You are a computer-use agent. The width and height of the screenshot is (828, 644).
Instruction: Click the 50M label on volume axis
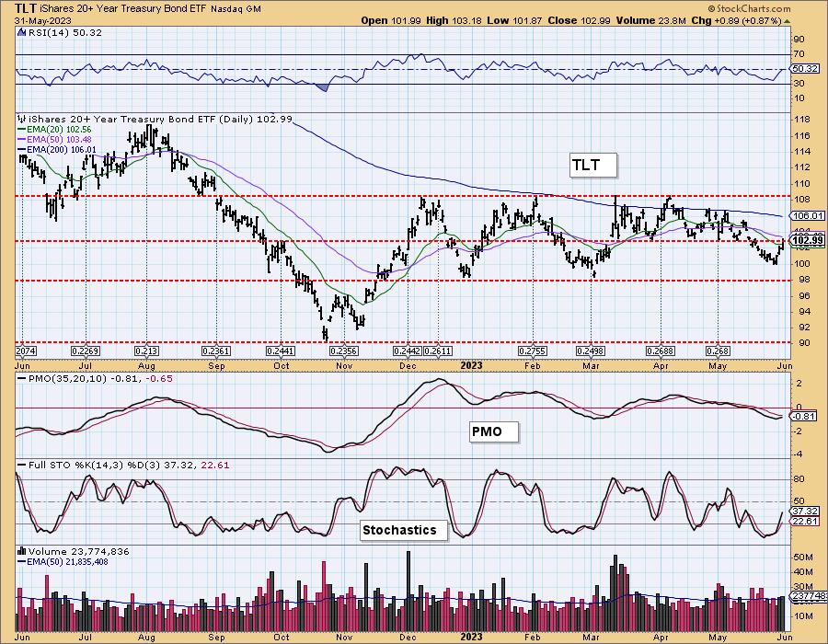pyautogui.click(x=802, y=557)
